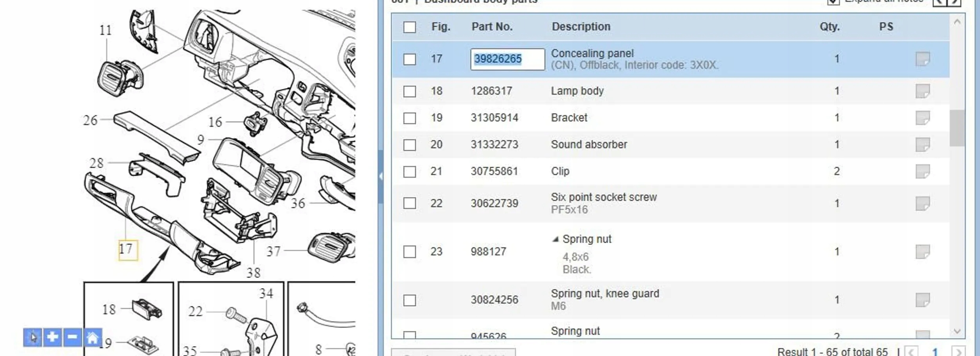Click part number 988127
The width and height of the screenshot is (980, 356).
488,252
